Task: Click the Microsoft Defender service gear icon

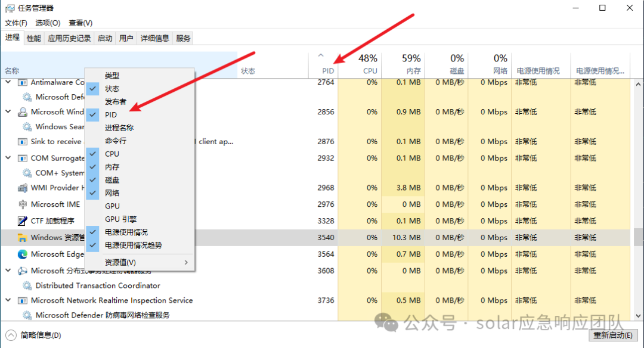Action: 27,97
